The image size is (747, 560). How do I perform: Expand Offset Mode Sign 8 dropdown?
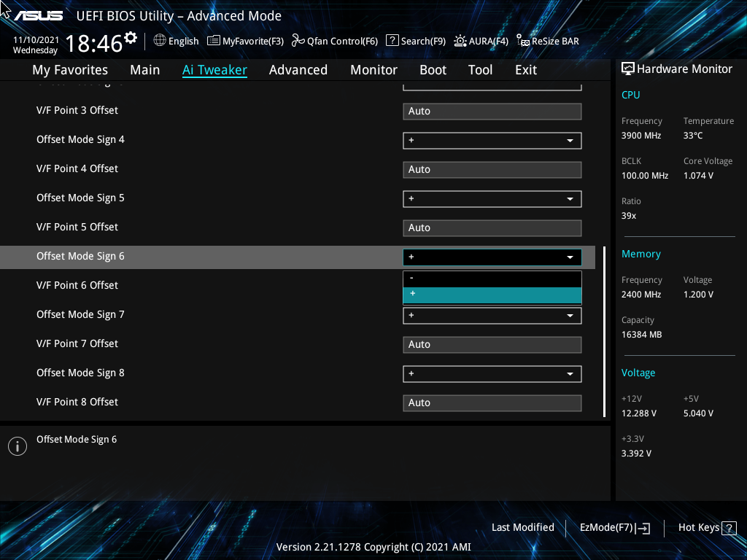[492, 374]
